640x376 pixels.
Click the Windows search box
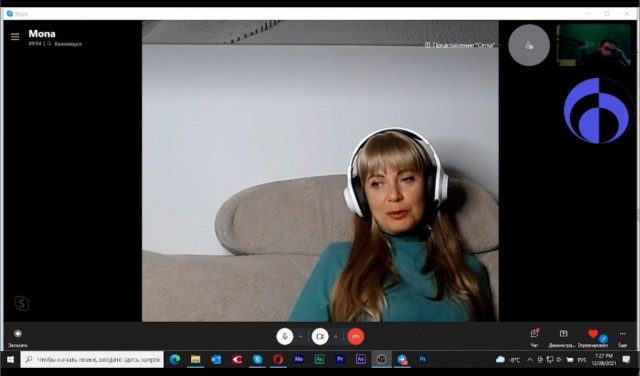coord(93,359)
